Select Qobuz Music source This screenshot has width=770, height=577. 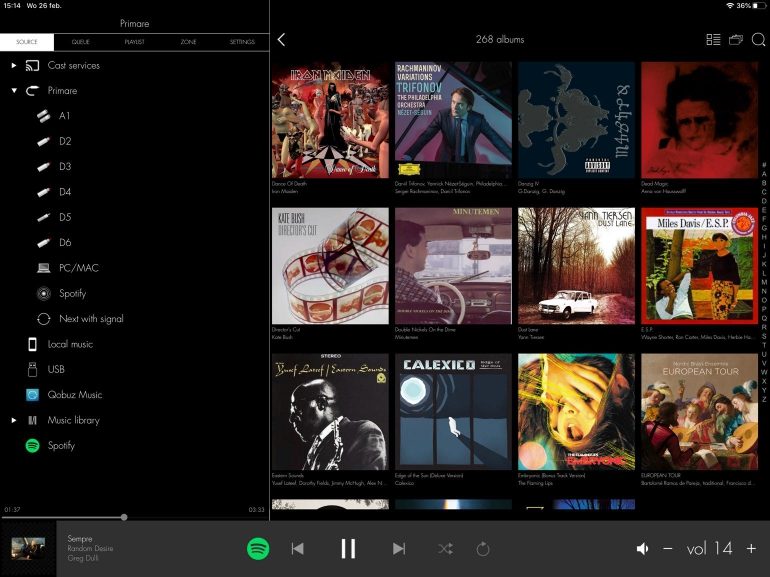[x=75, y=395]
